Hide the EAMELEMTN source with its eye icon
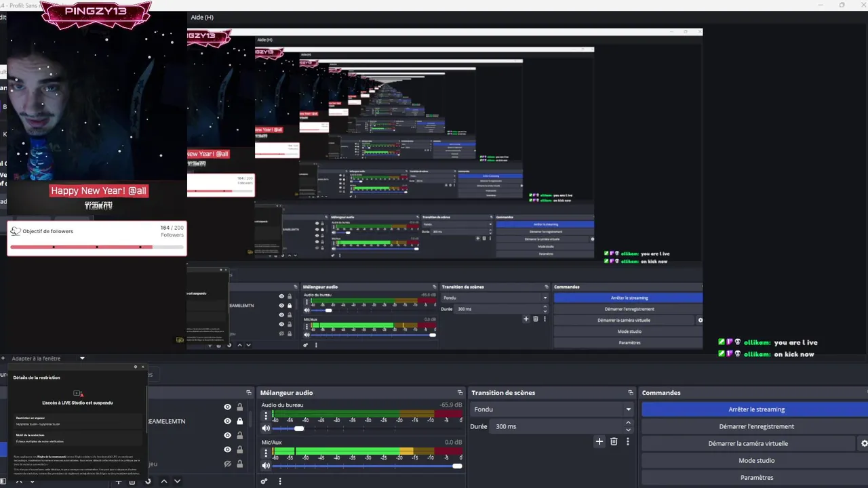The height and width of the screenshot is (488, 868). [228, 421]
